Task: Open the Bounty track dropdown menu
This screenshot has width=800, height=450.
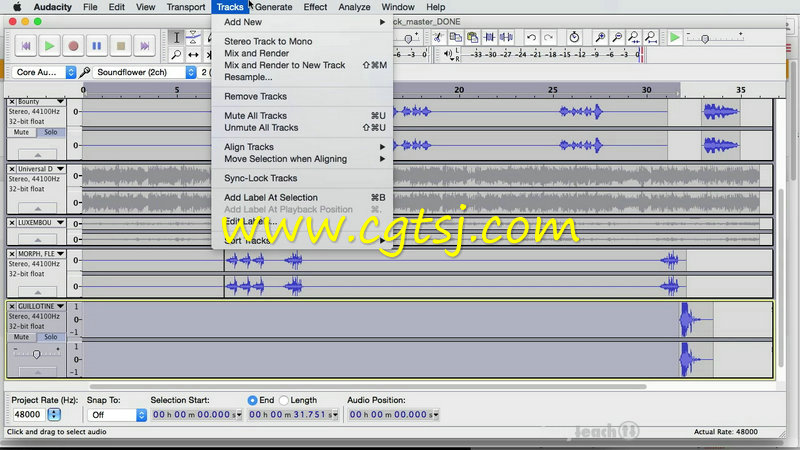Action: click(60, 102)
